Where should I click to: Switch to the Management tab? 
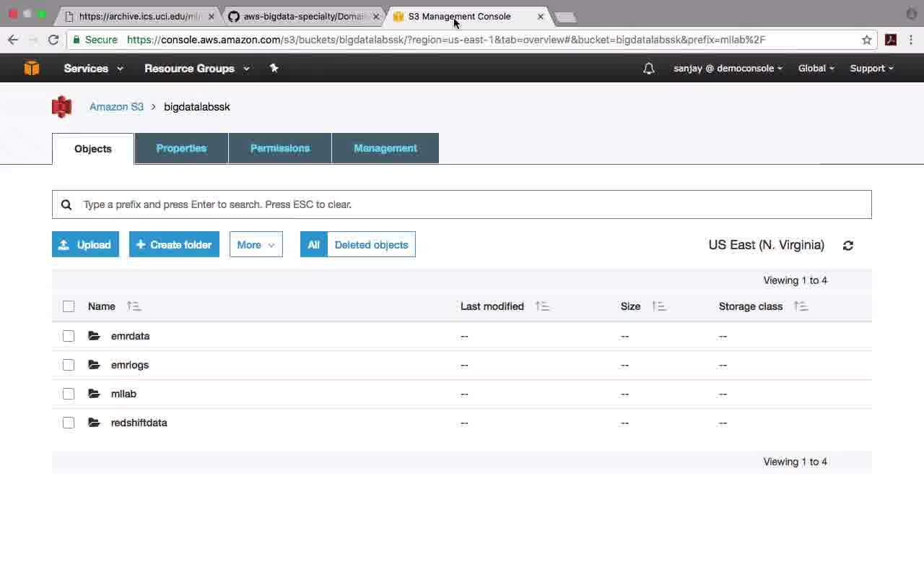click(x=385, y=148)
